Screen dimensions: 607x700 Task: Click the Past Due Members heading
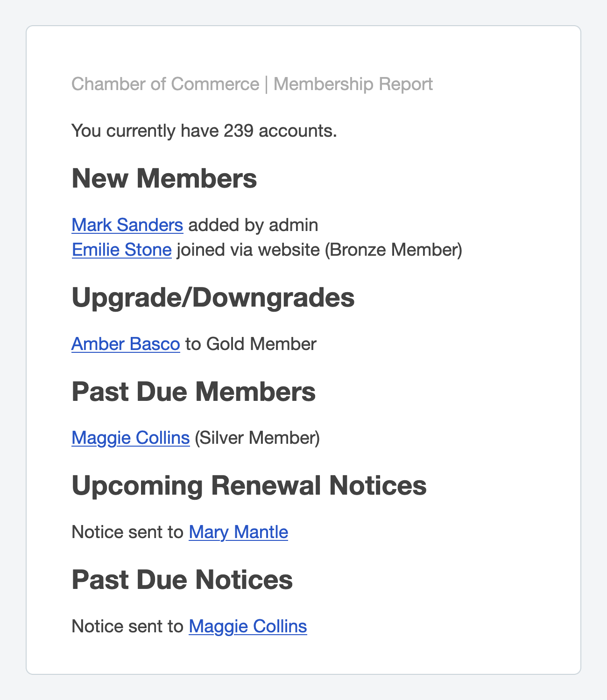click(x=193, y=392)
